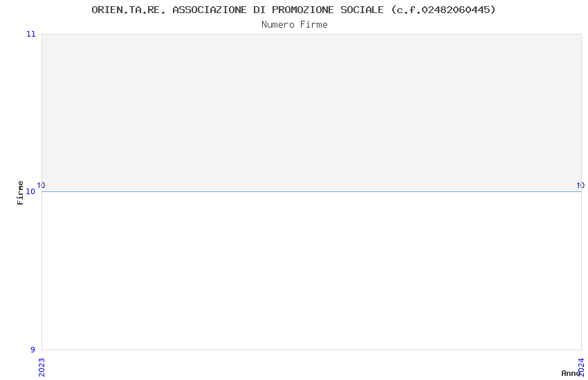
Task: Click the 'Anno' x-axis title
Action: click(x=570, y=373)
